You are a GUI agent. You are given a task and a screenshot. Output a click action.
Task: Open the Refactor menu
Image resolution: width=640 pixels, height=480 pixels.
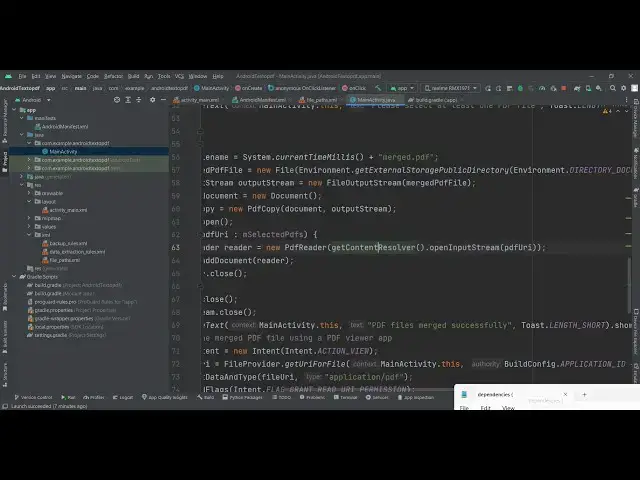click(x=113, y=76)
